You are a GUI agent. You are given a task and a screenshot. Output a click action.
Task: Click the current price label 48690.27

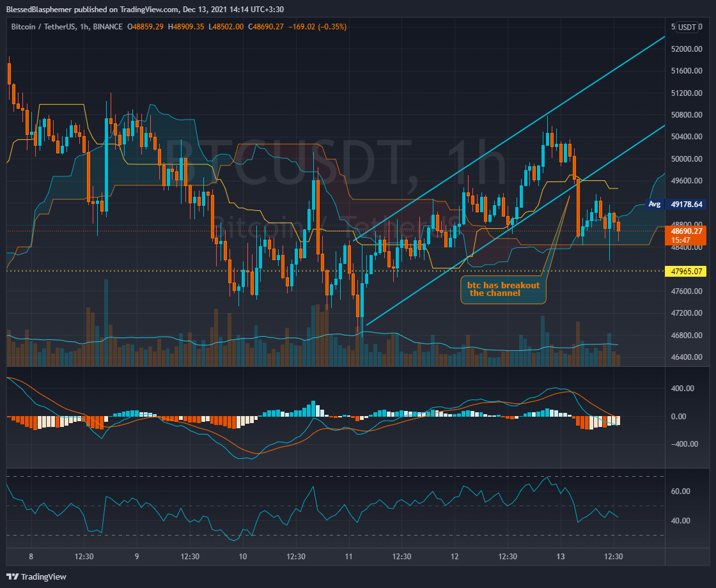point(687,231)
